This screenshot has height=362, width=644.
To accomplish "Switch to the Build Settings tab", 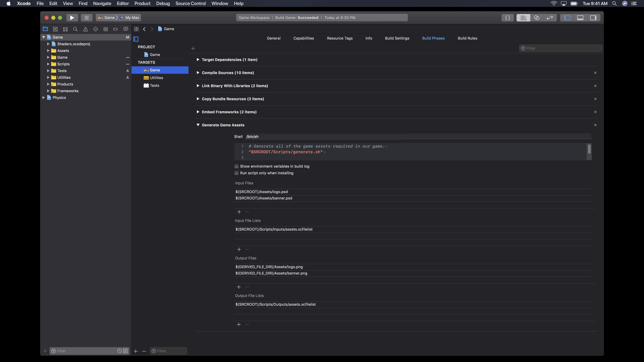I will point(397,38).
